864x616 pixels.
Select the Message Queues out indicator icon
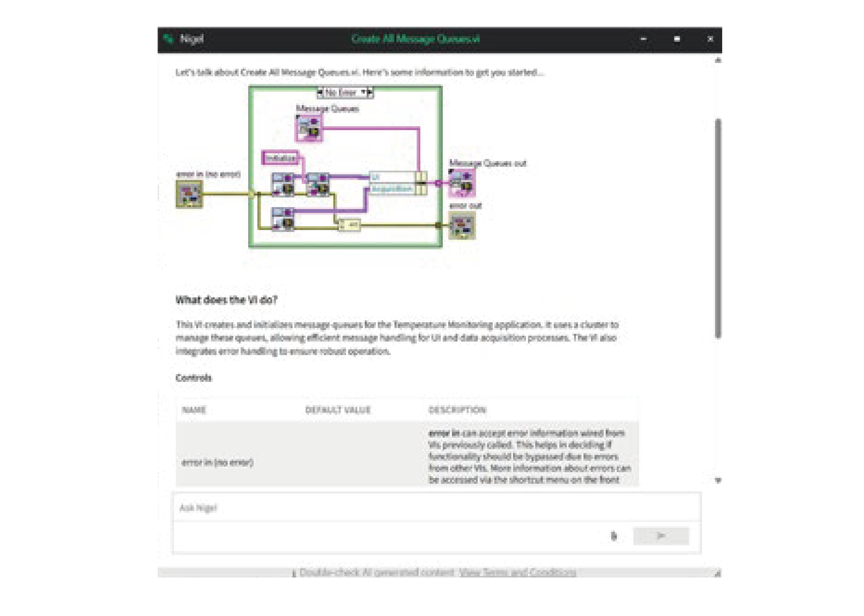(x=462, y=183)
